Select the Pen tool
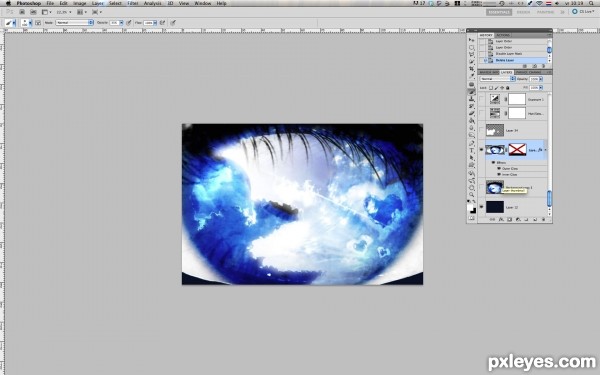 click(471, 143)
